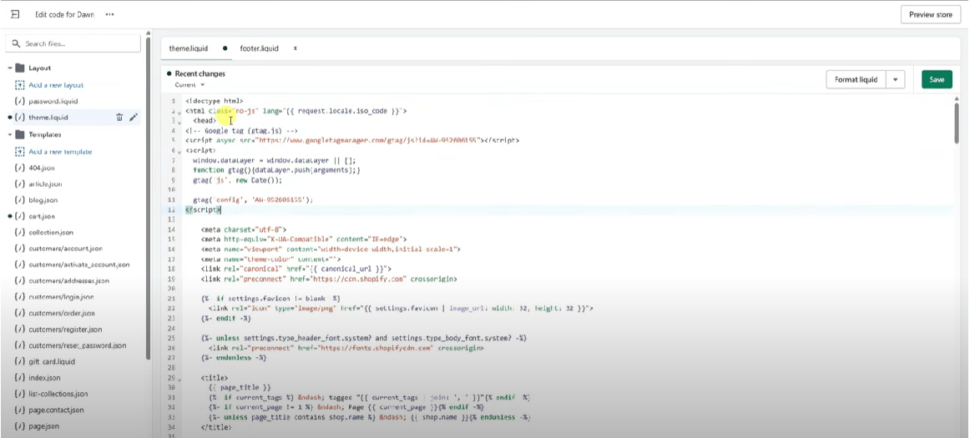
Task: Collapse the Templates folder
Action: click(10, 134)
